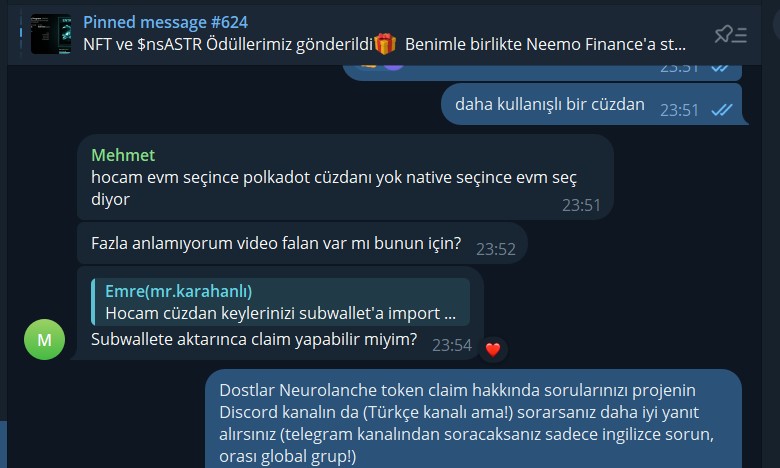
Task: Click the red heart reaction
Action: tap(493, 350)
